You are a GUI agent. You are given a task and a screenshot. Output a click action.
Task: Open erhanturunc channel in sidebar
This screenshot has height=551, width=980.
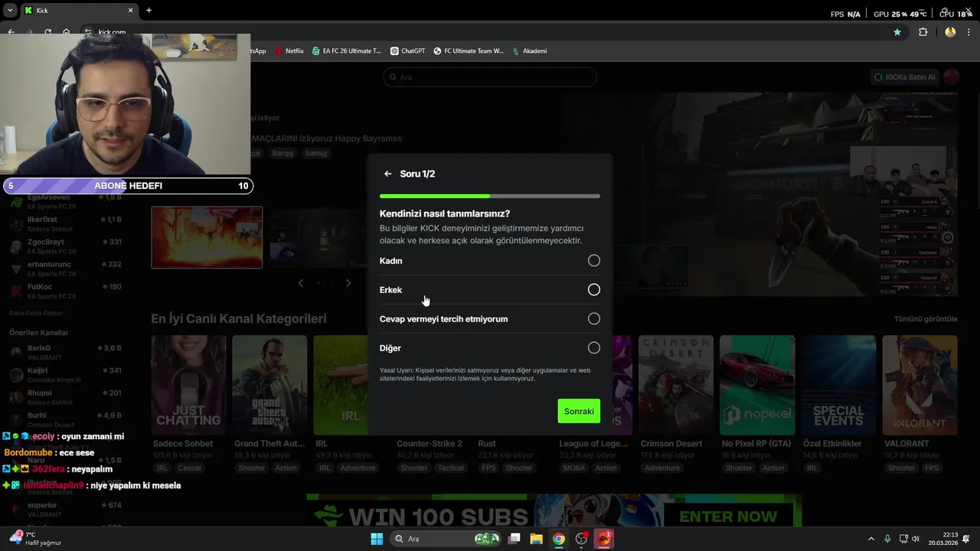65,269
